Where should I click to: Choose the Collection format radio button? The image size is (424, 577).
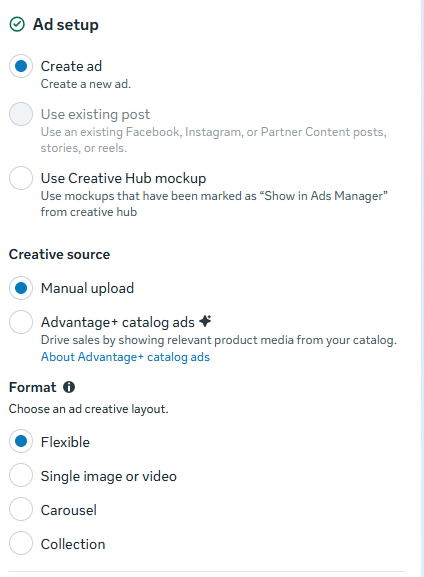click(x=21, y=543)
